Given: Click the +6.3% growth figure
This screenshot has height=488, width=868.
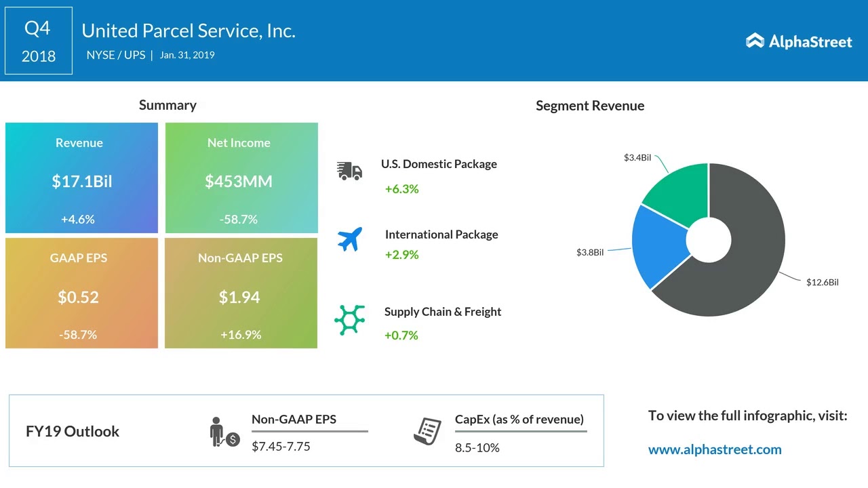Looking at the screenshot, I should click(401, 189).
